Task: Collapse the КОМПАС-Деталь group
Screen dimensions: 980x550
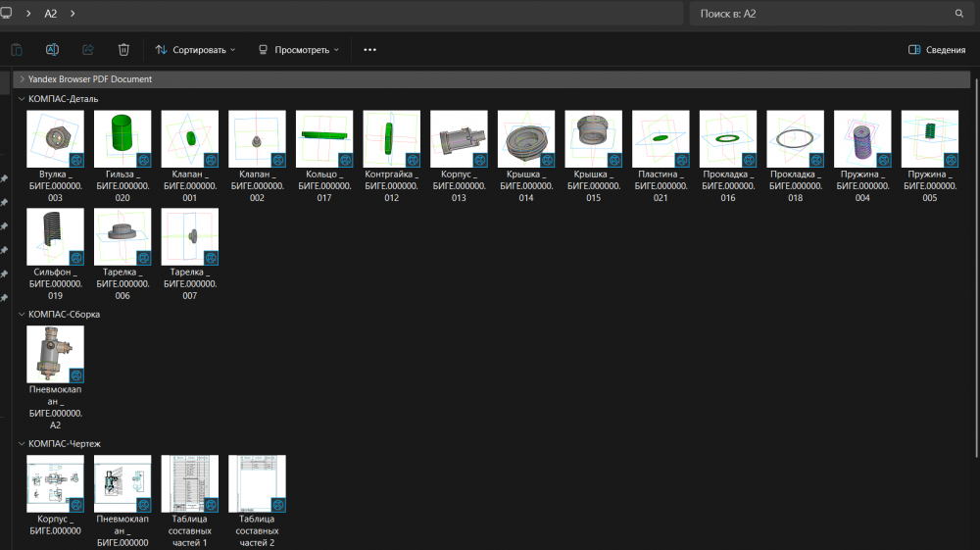Action: [x=22, y=98]
